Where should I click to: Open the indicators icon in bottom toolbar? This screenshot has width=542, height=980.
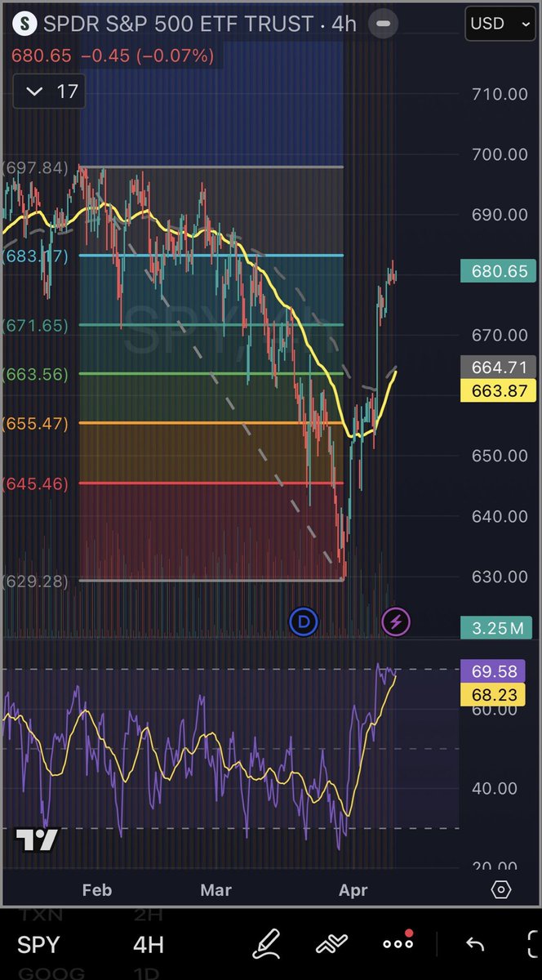[331, 945]
